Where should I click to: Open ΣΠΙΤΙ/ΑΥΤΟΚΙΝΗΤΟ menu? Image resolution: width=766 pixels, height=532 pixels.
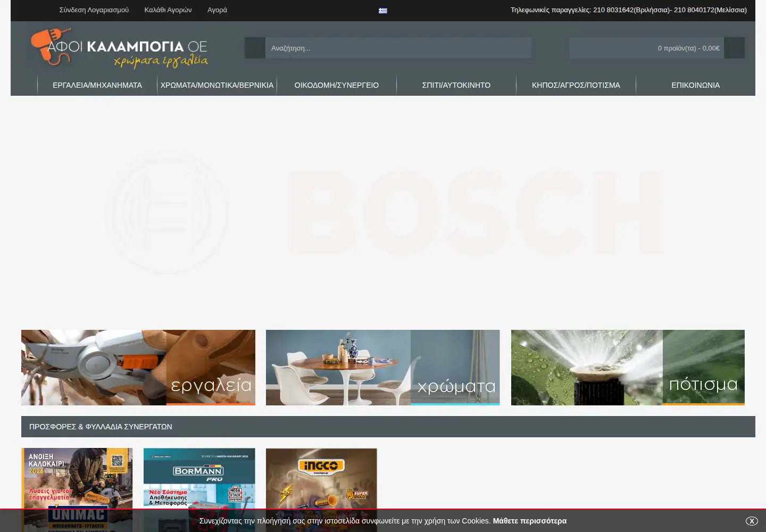[x=456, y=85]
